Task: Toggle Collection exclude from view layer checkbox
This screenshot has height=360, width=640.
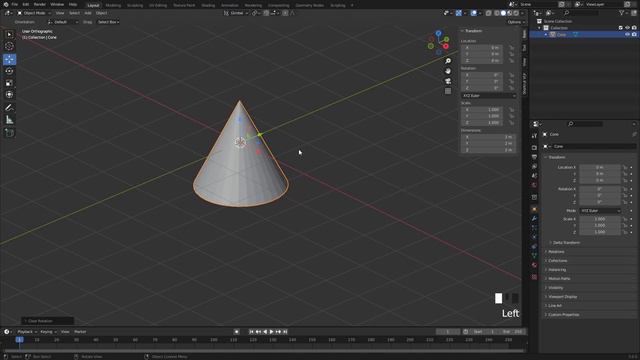Action: pos(621,28)
